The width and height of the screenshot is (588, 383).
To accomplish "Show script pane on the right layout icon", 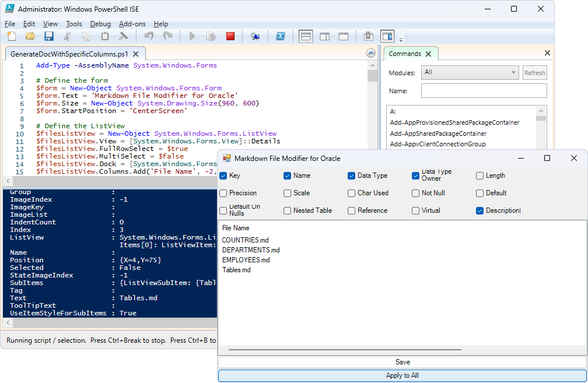I will coord(325,36).
